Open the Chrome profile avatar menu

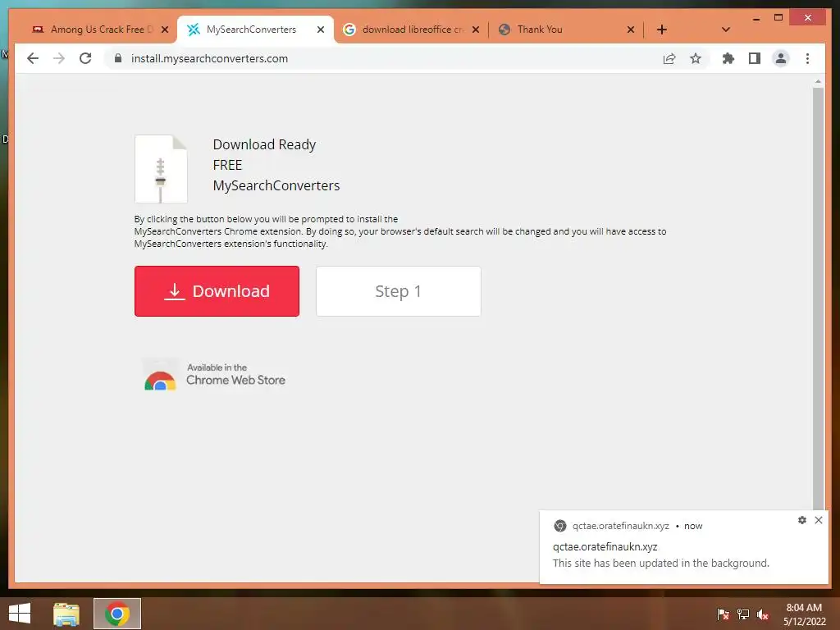(781, 58)
